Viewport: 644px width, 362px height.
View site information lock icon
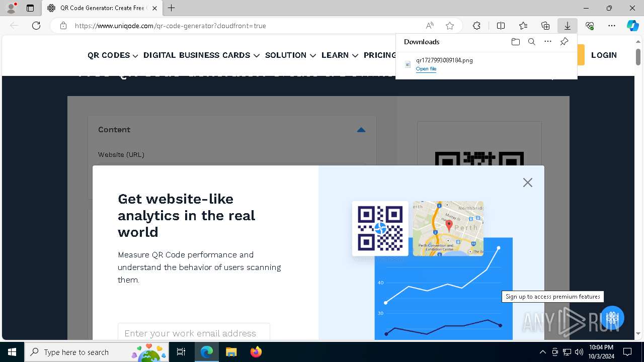63,26
